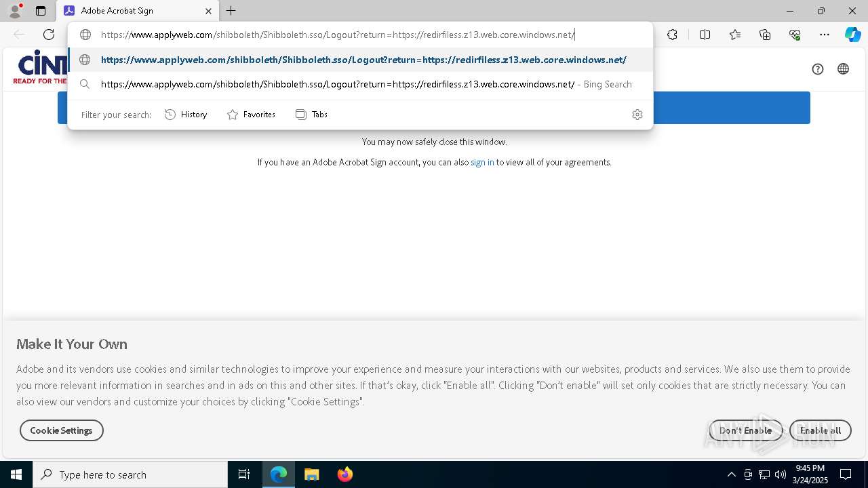Filter search by Tabs
The width and height of the screenshot is (868, 488).
pos(311,115)
